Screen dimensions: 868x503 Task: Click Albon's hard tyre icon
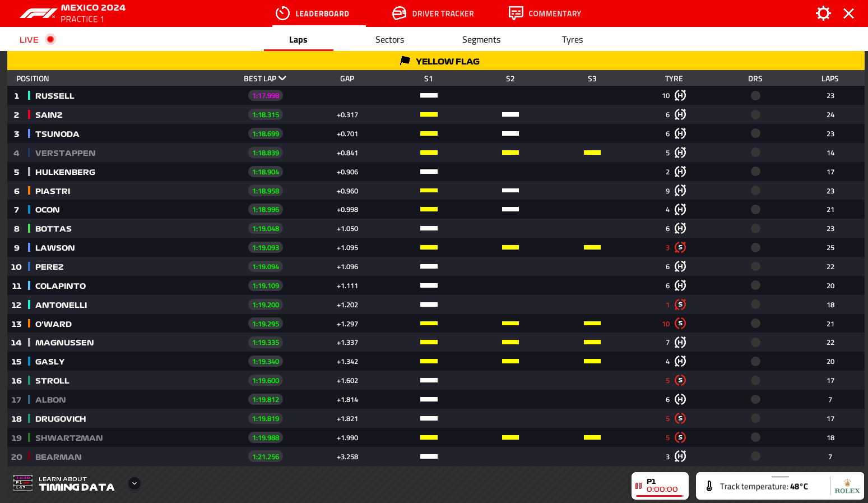(x=680, y=399)
